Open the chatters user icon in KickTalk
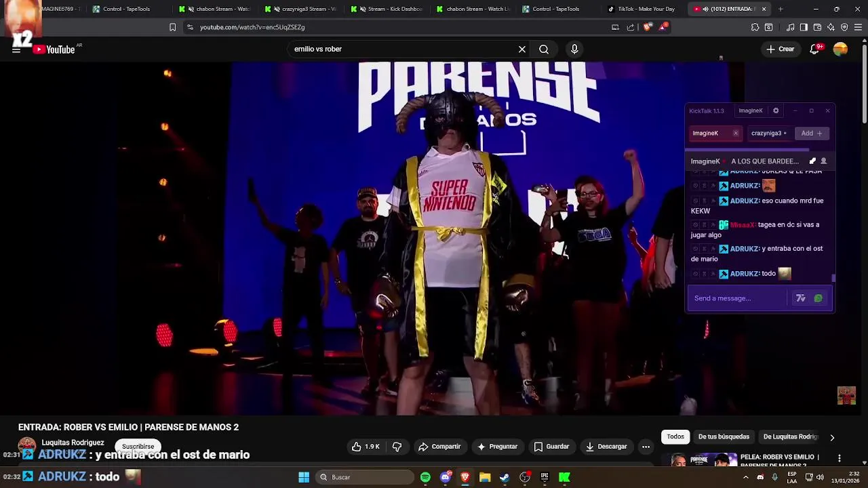This screenshot has width=868, height=488. click(824, 161)
